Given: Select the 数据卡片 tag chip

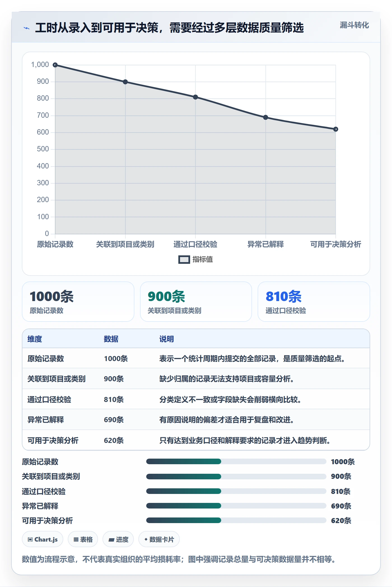Looking at the screenshot, I should 159,539.
